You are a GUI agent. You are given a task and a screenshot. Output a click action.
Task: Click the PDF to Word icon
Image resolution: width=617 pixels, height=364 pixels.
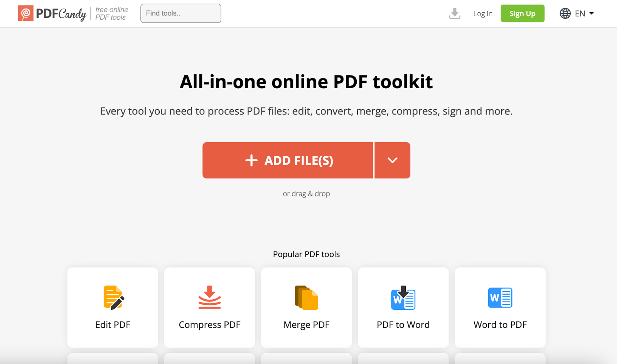[x=403, y=297]
